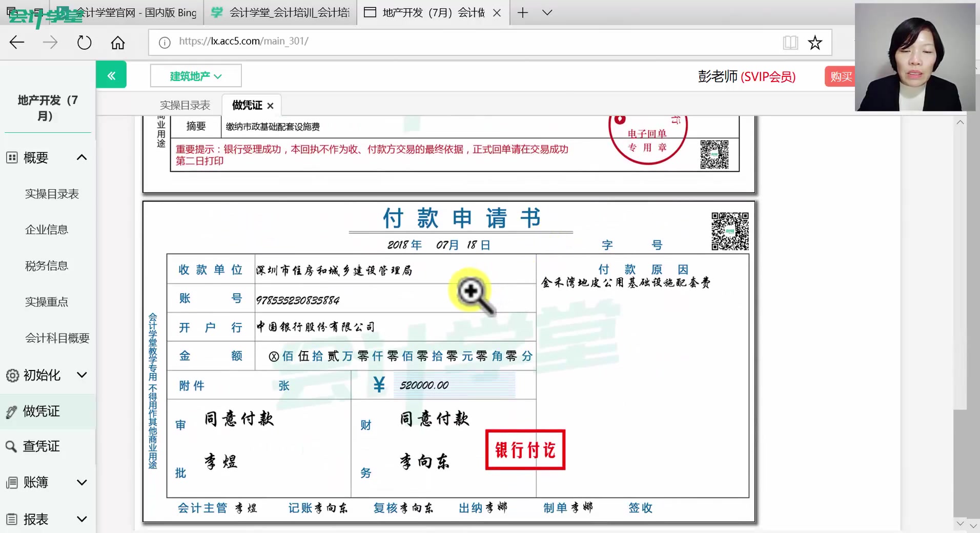Click QR code on bank receipt
This screenshot has width=980, height=533.
[714, 155]
